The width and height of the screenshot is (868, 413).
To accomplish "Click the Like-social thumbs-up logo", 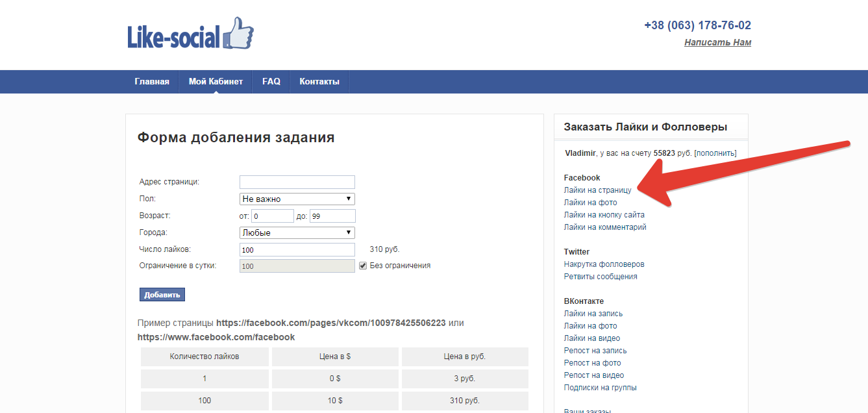I will point(191,34).
